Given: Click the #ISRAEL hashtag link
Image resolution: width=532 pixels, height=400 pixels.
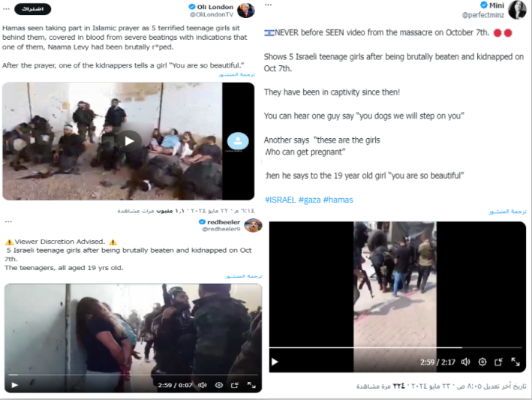Looking at the screenshot, I should [x=280, y=200].
